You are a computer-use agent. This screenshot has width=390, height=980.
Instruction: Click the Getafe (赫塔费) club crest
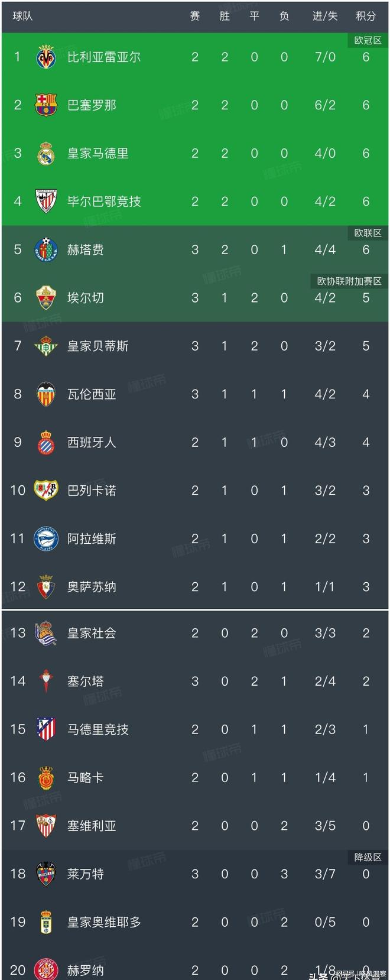click(x=47, y=249)
